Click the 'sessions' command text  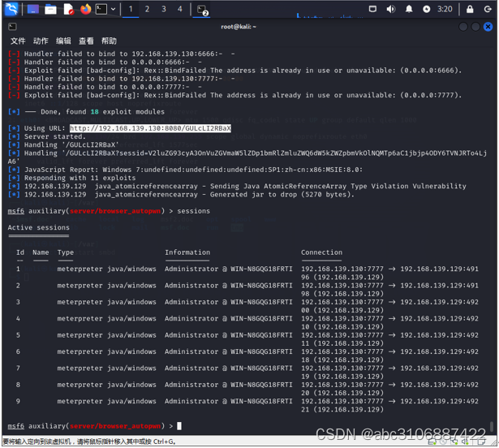tap(193, 211)
